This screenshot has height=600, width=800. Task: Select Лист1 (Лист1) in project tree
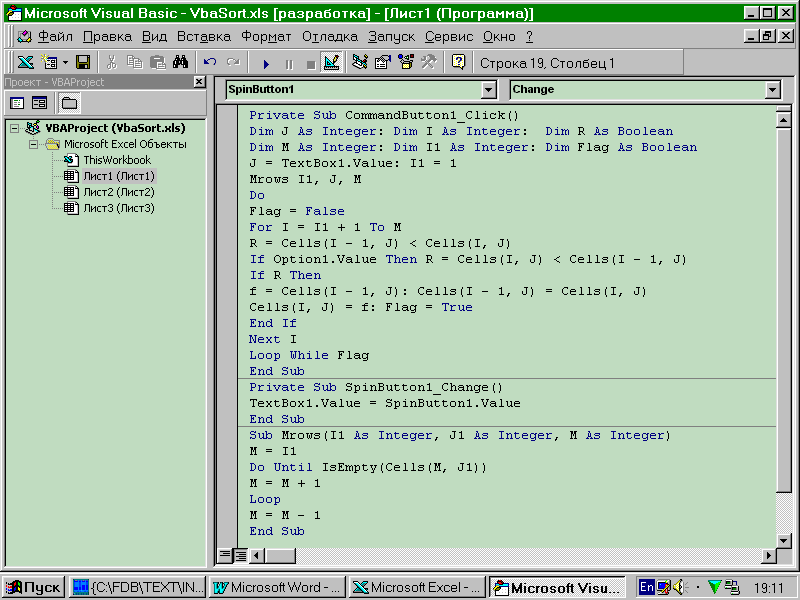point(119,176)
